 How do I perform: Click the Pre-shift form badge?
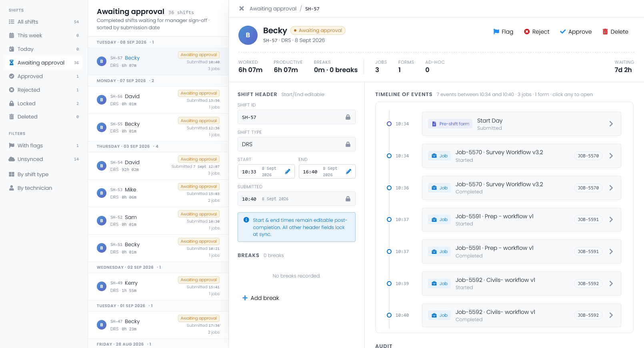450,124
